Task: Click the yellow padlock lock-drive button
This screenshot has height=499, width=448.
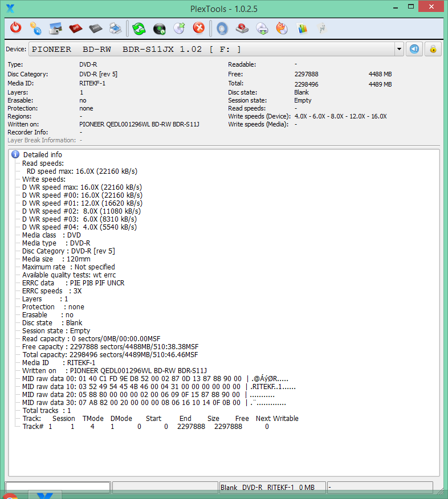Action: tap(433, 49)
